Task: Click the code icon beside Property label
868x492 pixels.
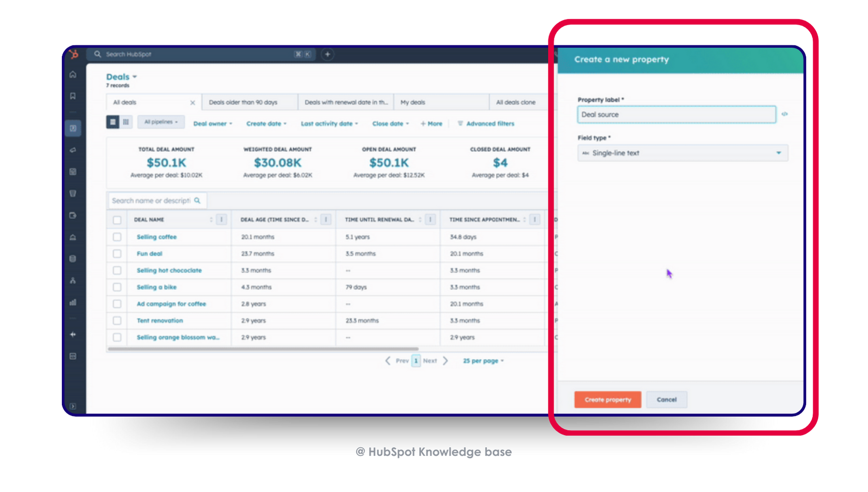Action: click(784, 114)
